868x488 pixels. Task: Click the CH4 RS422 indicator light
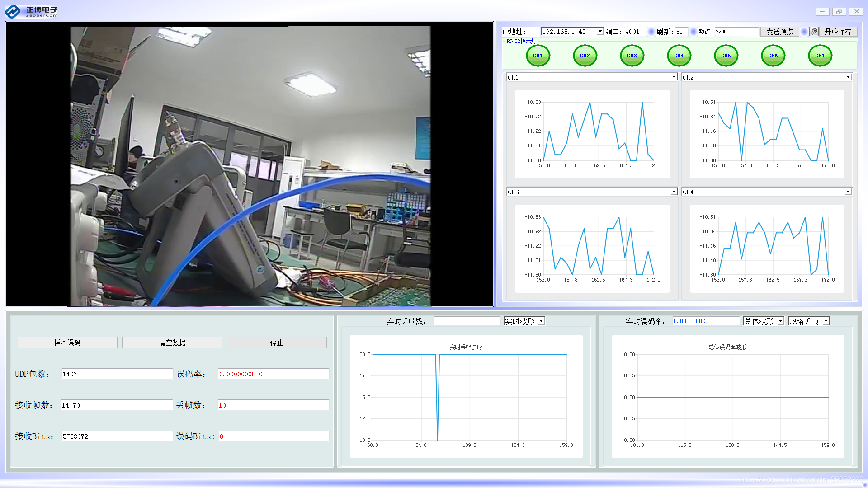[679, 56]
